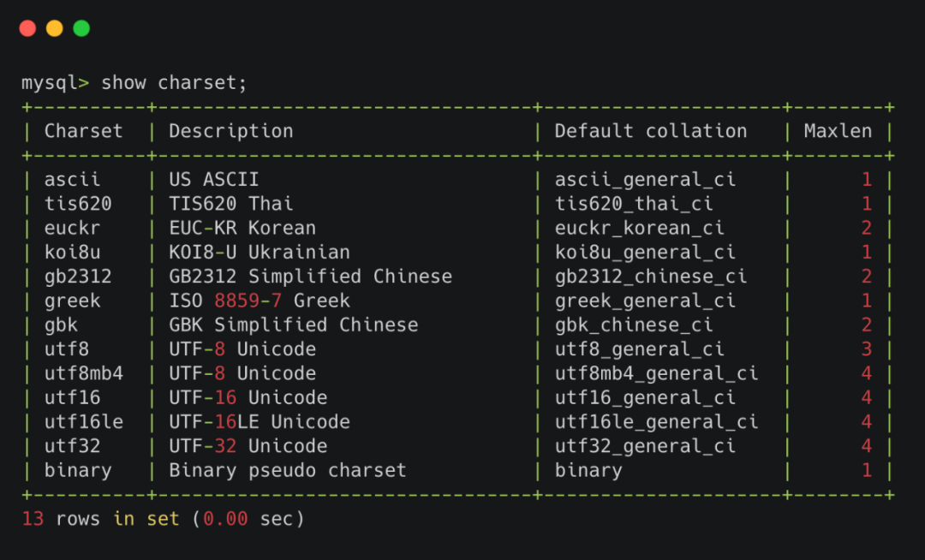
Task: Click 'ISO 8859-7 Greek' description
Action: tap(259, 301)
